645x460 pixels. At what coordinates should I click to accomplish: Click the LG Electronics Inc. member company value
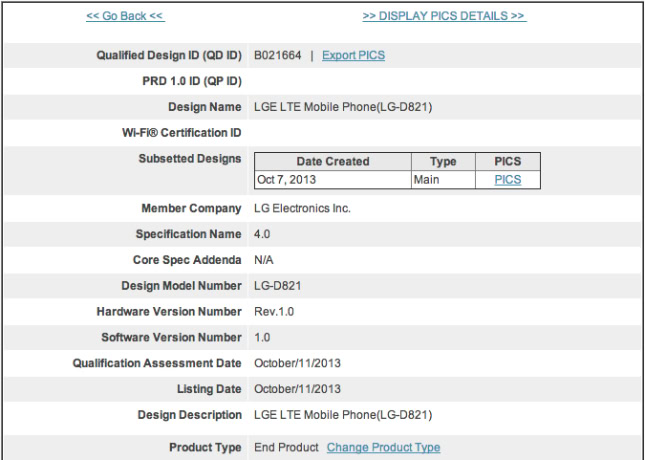pyautogui.click(x=302, y=209)
